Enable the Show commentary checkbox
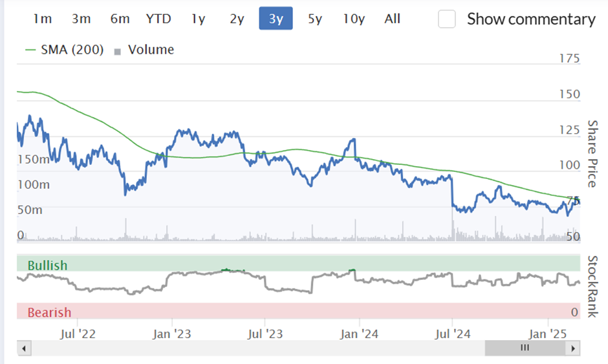 (447, 19)
